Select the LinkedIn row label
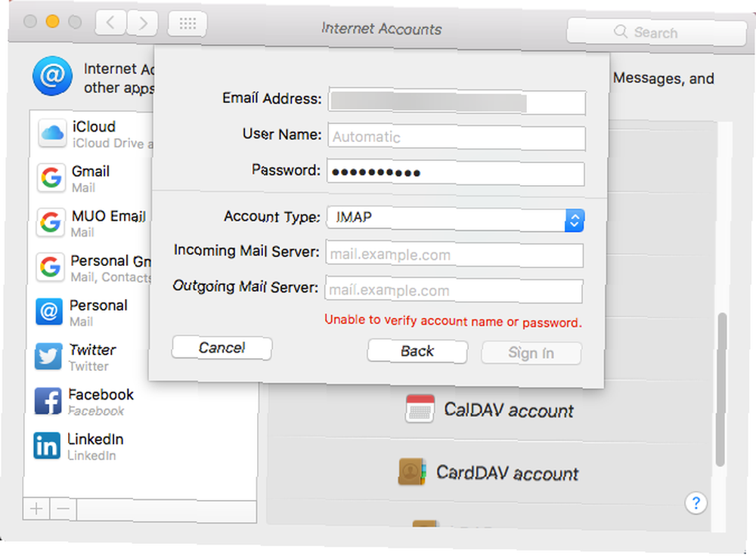This screenshot has height=556, width=756. (x=95, y=439)
